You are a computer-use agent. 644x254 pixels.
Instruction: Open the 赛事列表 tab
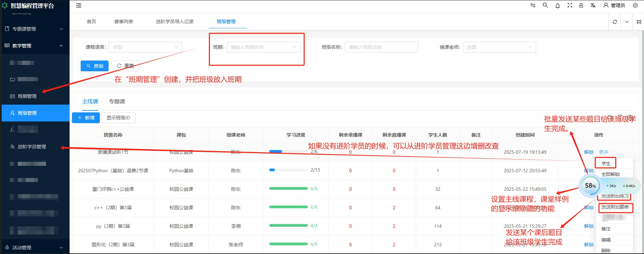click(124, 22)
